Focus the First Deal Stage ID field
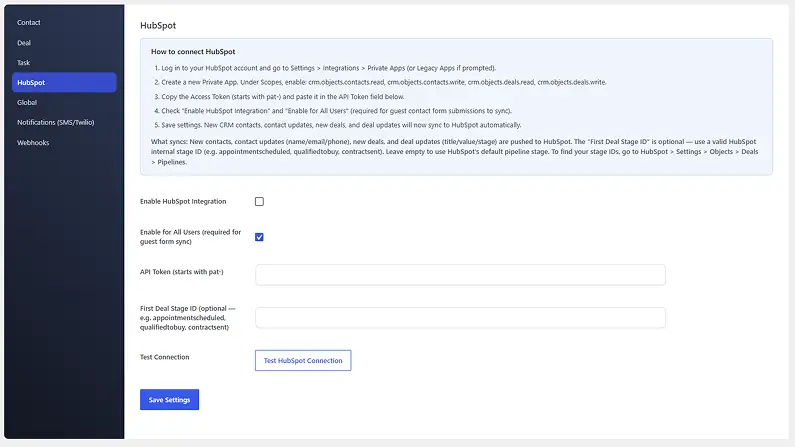Viewport: 795px width, 447px height. 460,318
